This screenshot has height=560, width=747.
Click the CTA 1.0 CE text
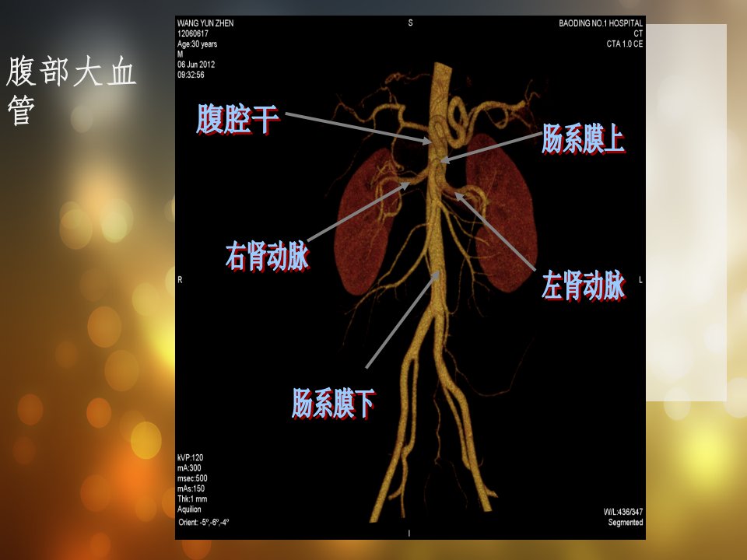point(625,44)
